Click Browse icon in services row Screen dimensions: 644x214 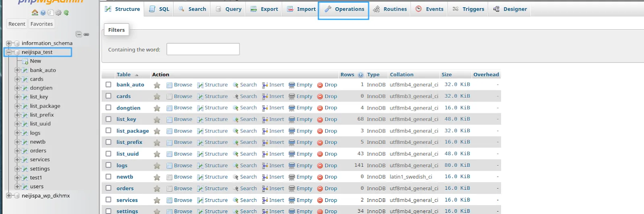click(x=169, y=200)
